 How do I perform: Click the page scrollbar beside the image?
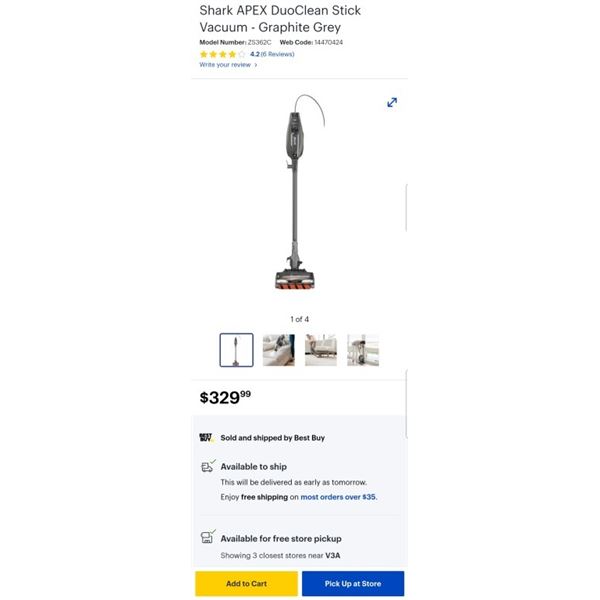click(x=406, y=208)
